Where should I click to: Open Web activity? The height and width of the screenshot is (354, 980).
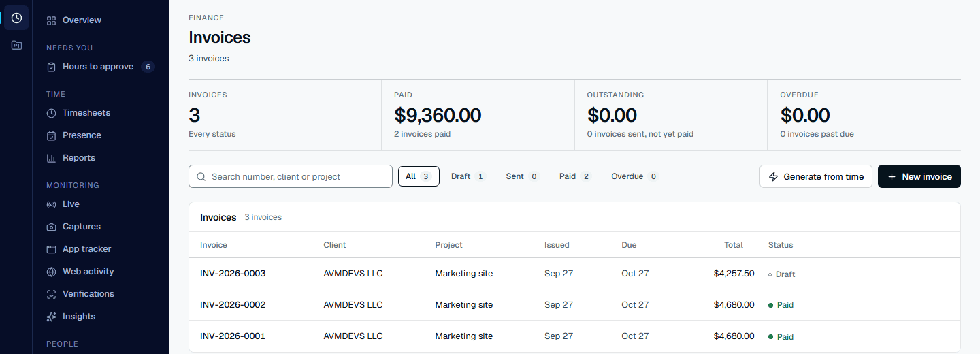tap(101, 272)
